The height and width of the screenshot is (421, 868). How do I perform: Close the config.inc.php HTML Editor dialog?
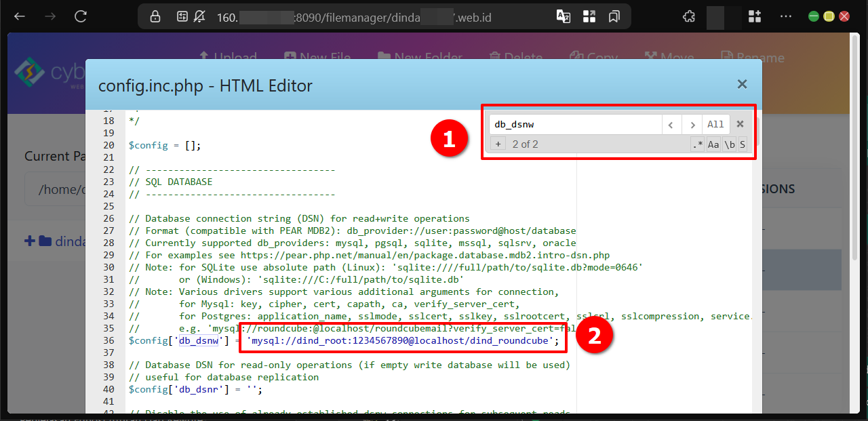click(742, 84)
